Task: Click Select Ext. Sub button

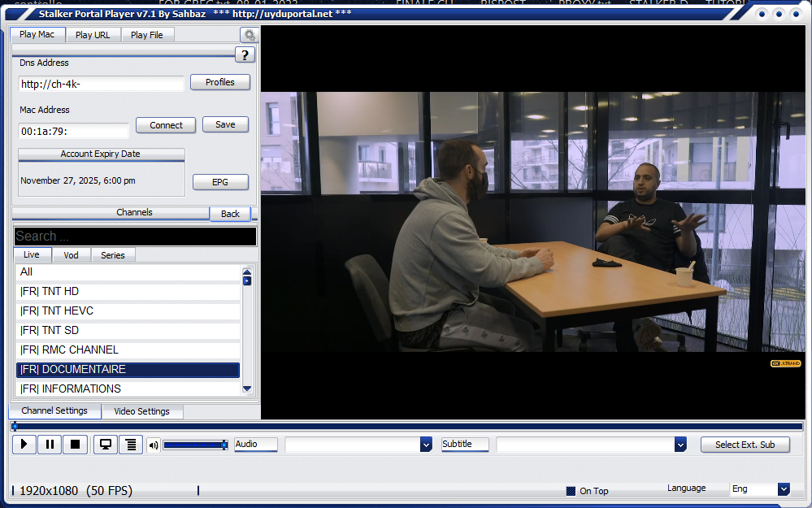Action: pyautogui.click(x=745, y=445)
